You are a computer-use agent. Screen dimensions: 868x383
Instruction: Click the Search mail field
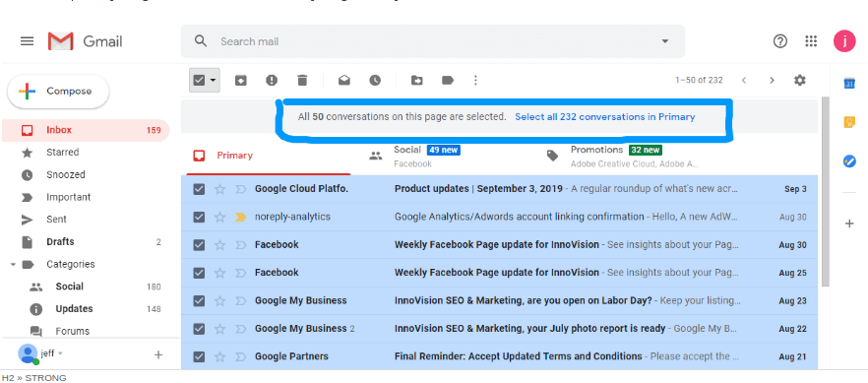coord(433,41)
